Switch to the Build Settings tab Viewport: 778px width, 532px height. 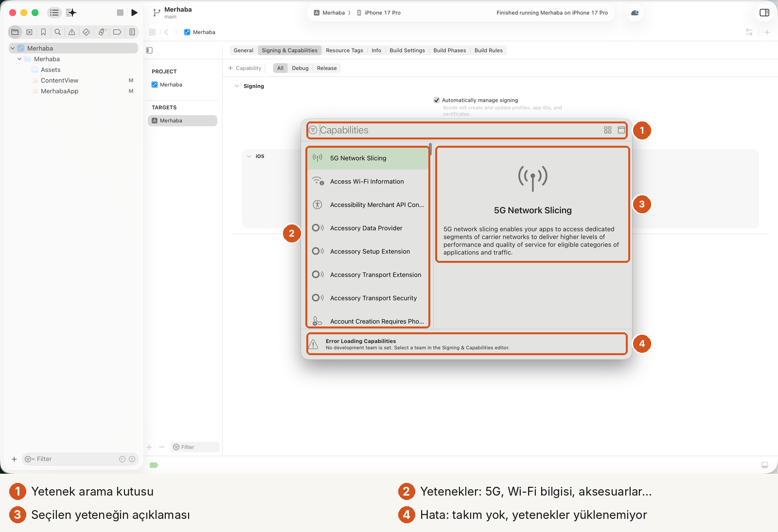tap(407, 50)
